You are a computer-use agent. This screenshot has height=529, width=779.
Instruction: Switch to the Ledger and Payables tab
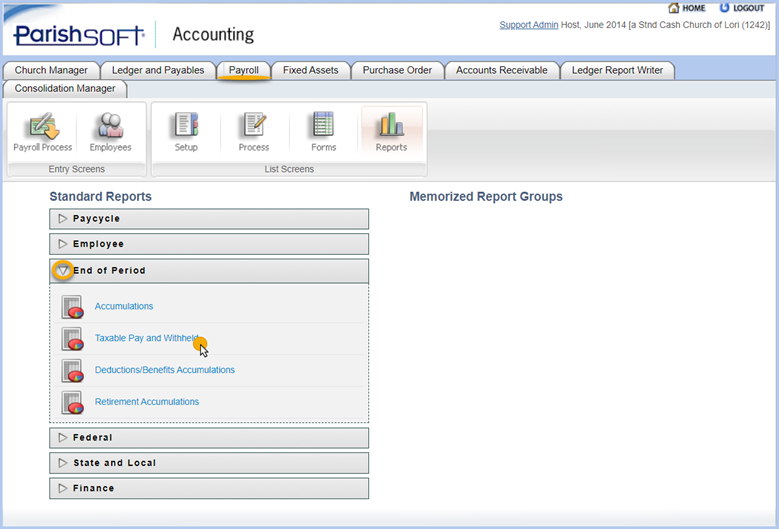(158, 71)
